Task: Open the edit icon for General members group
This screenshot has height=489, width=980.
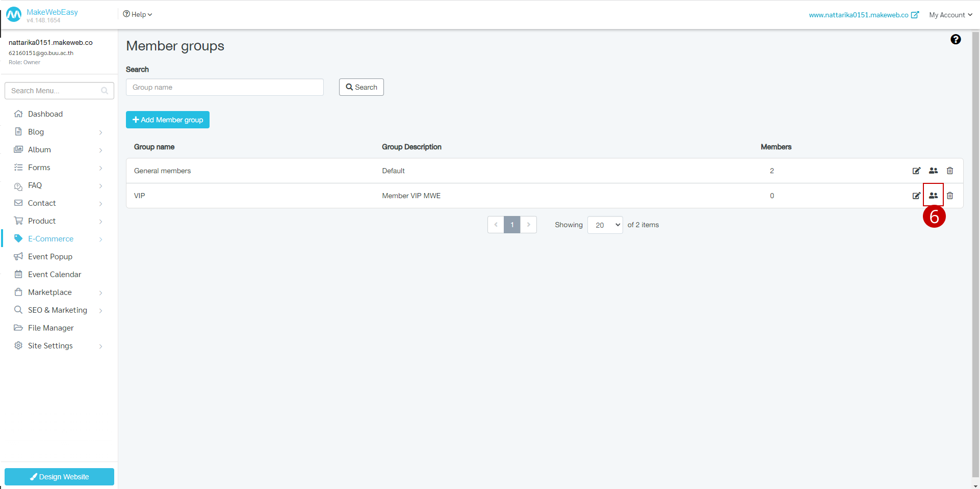Action: [917, 171]
